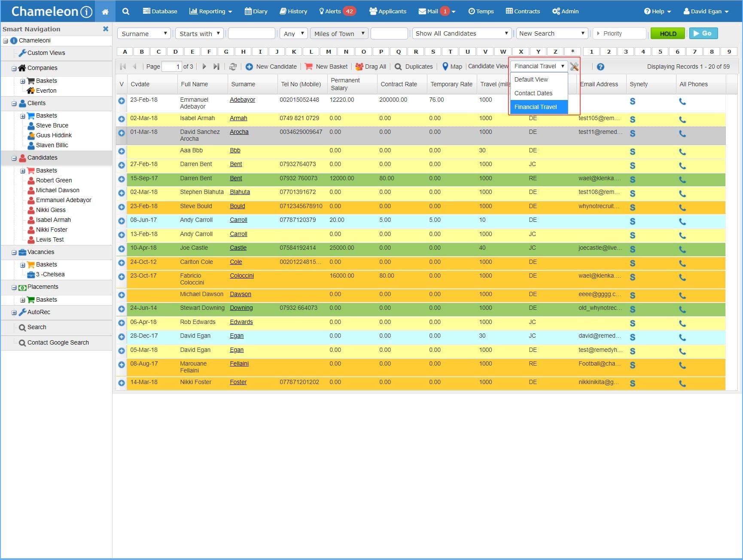Expand row plus icon for Joe Castle
Image resolution: width=743 pixels, height=560 pixels.
click(x=122, y=248)
